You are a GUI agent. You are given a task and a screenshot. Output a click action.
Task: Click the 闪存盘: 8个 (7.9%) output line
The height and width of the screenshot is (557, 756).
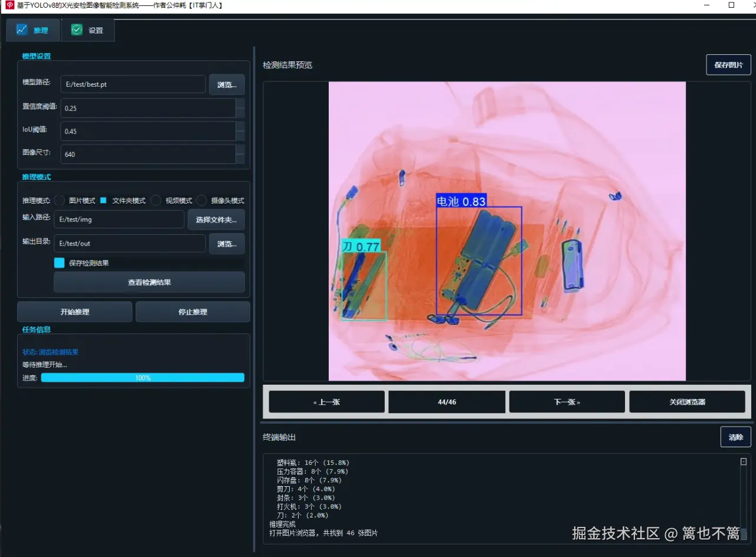(309, 480)
